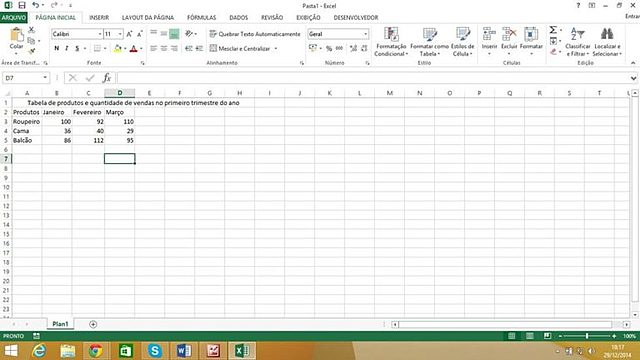This screenshot has height=360, width=640.
Task: Switch to the INSERIR tab
Action: coord(99,18)
